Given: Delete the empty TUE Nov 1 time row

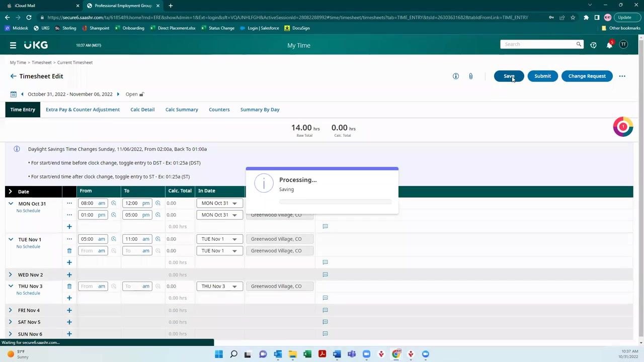Looking at the screenshot, I should point(69,250).
